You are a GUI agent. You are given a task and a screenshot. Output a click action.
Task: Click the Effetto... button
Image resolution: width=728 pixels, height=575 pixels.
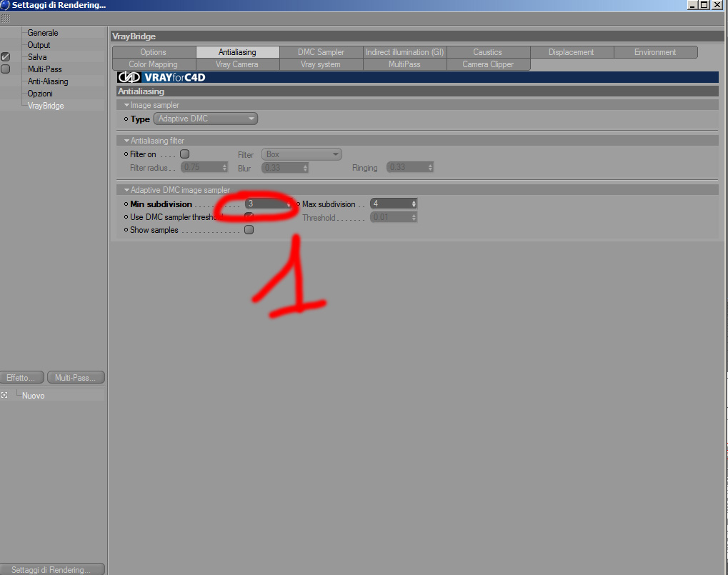click(22, 377)
